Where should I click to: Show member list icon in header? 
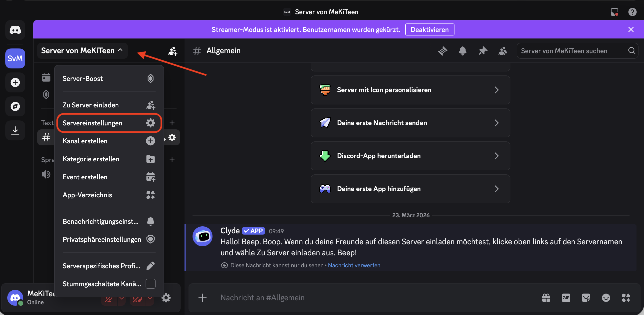(502, 51)
